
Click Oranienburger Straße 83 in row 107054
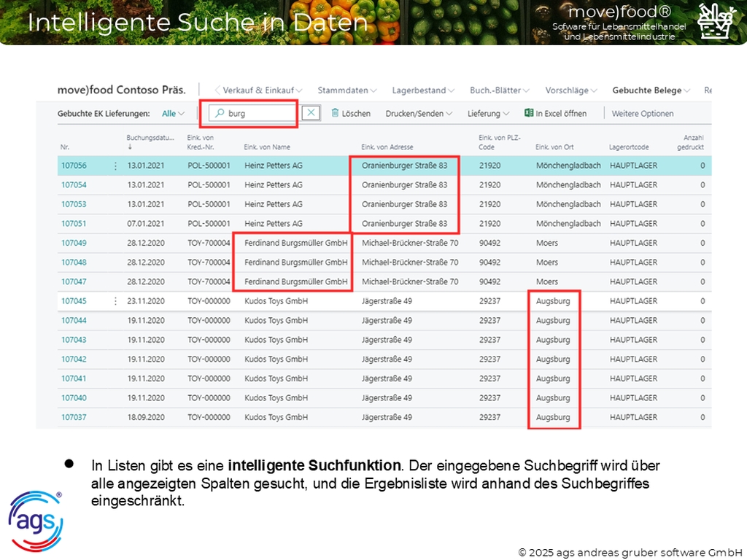[404, 184]
